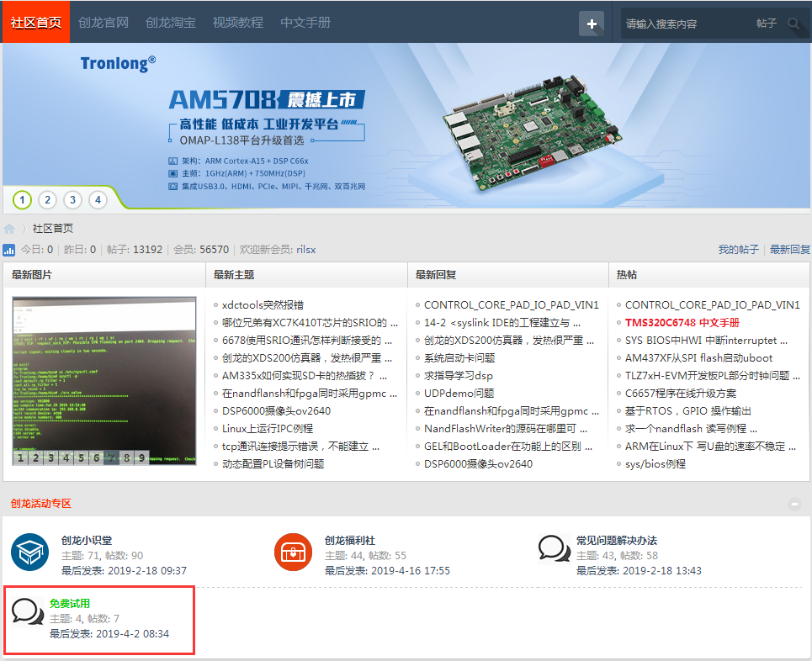Click the 免费试用 chat bubble icon
The image size is (812, 661).
tap(28, 613)
